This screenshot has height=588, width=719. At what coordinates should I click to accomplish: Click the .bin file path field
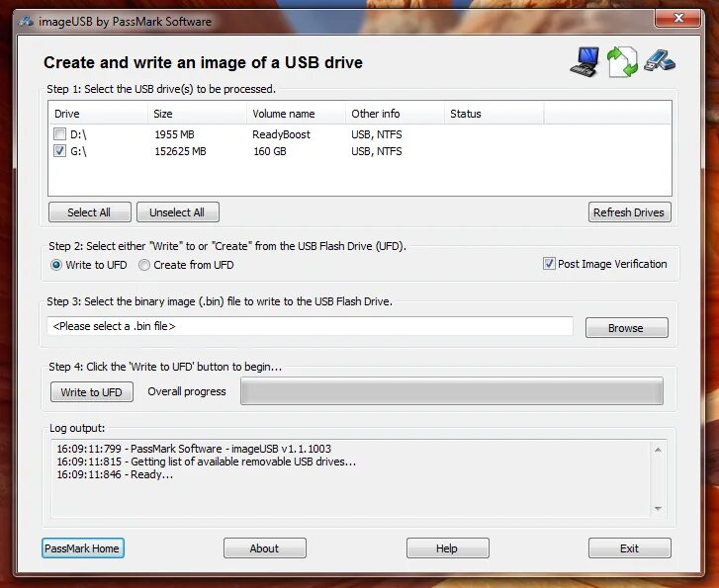pos(310,326)
